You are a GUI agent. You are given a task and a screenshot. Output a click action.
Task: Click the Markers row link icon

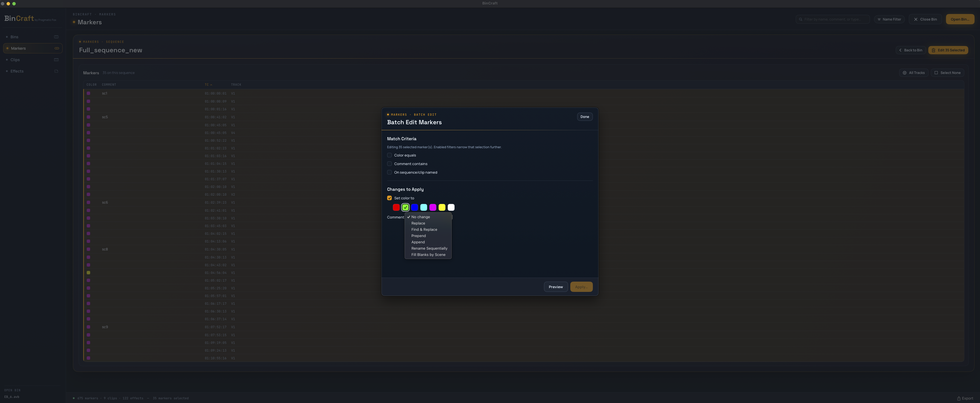[x=57, y=48]
